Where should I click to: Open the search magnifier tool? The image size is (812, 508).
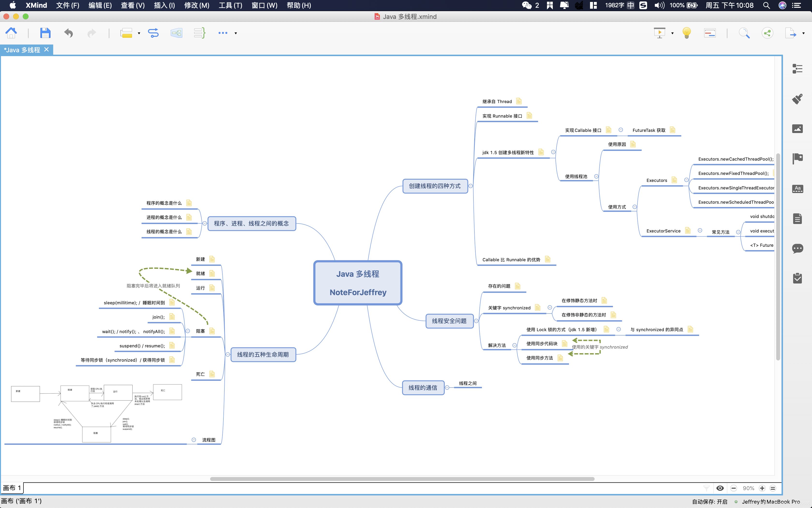(744, 33)
